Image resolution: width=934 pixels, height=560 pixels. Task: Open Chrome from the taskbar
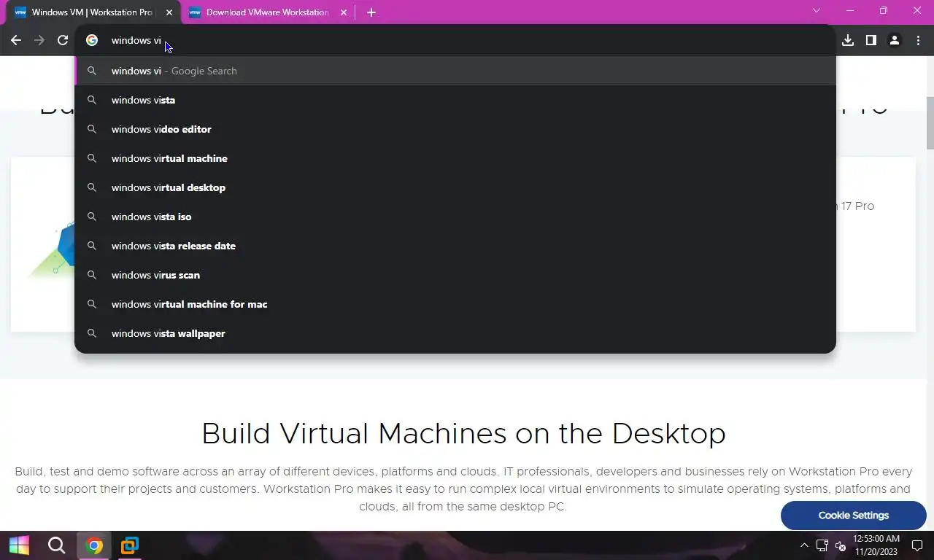coord(94,545)
